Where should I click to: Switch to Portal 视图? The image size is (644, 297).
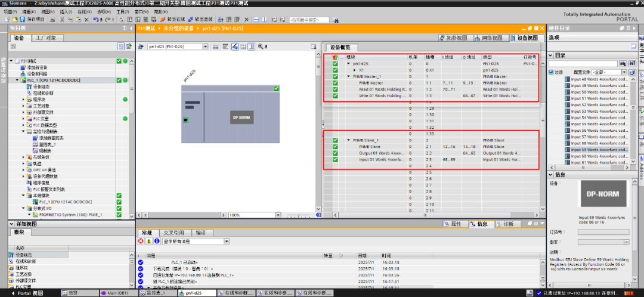coord(27,293)
